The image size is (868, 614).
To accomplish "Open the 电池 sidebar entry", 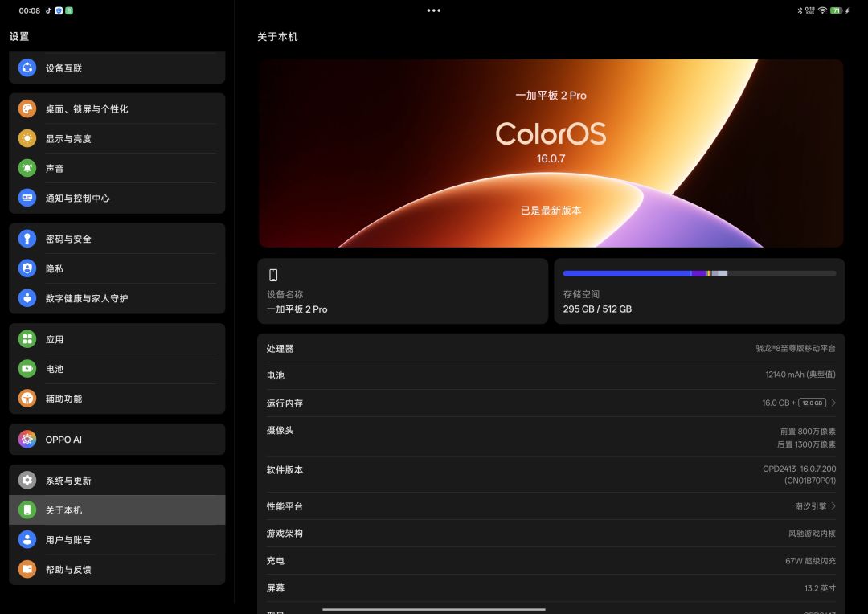I will [117, 369].
